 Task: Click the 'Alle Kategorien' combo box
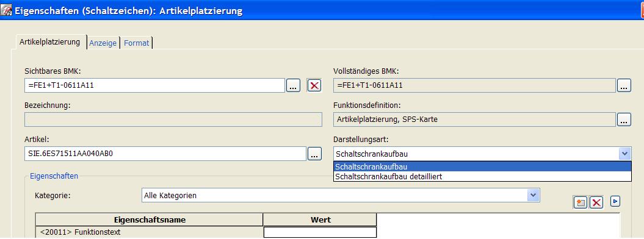click(x=341, y=195)
